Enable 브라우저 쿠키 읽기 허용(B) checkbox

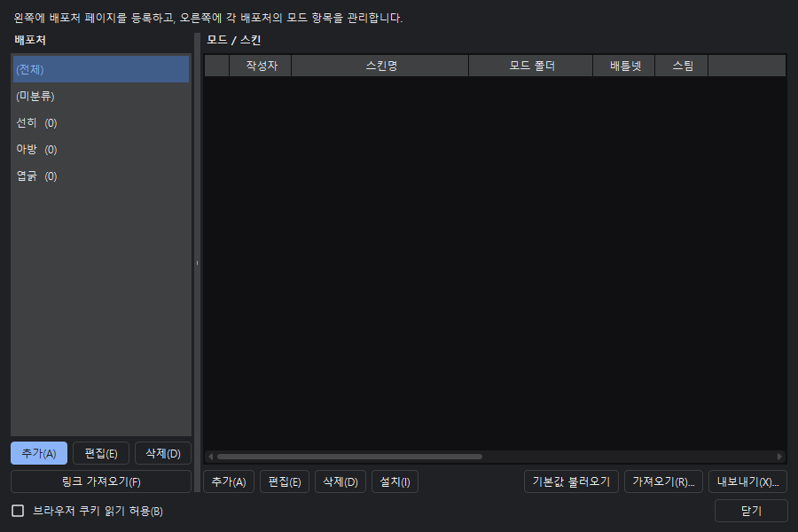tap(18, 511)
